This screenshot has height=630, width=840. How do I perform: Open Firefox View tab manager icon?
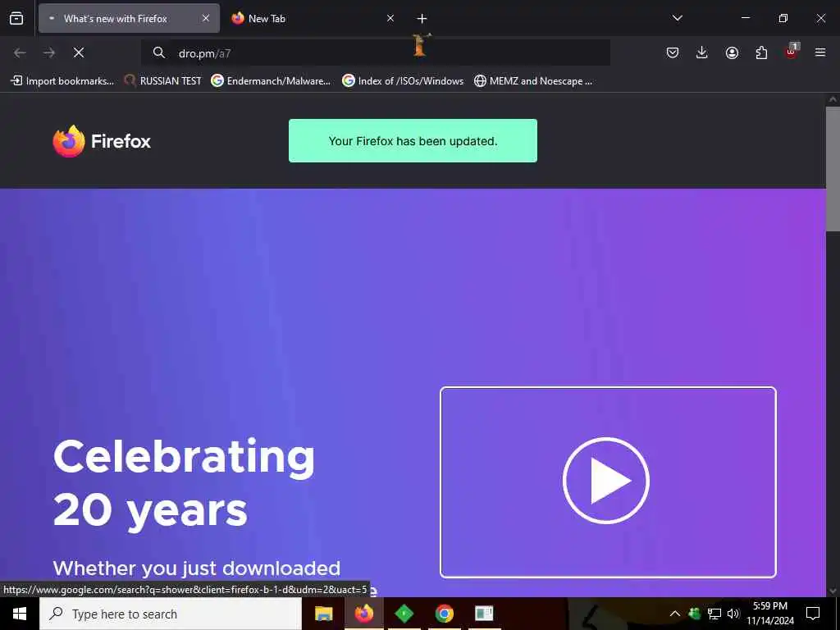click(16, 18)
